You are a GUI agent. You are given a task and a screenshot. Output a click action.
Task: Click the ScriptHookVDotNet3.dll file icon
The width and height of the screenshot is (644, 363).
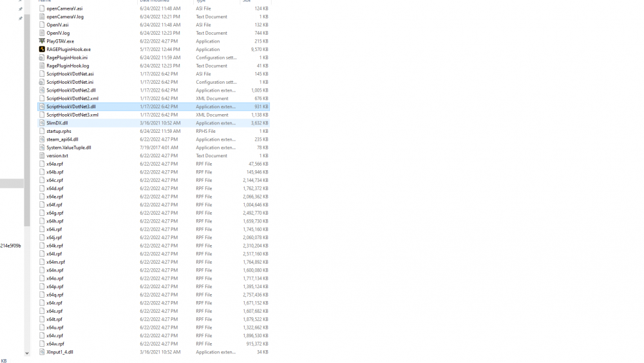(x=41, y=106)
